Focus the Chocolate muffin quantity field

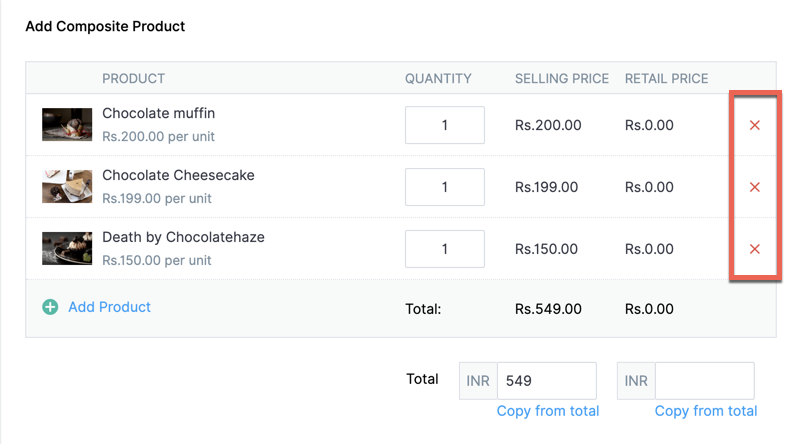444,125
